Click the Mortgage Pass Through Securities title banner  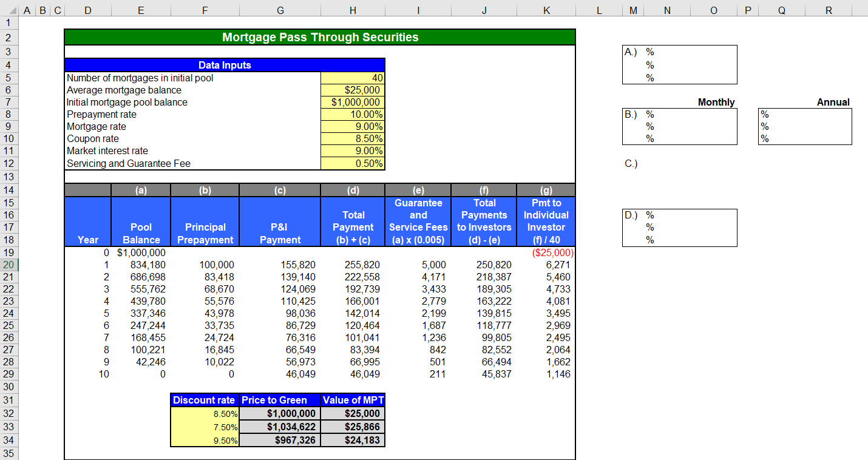click(x=320, y=37)
